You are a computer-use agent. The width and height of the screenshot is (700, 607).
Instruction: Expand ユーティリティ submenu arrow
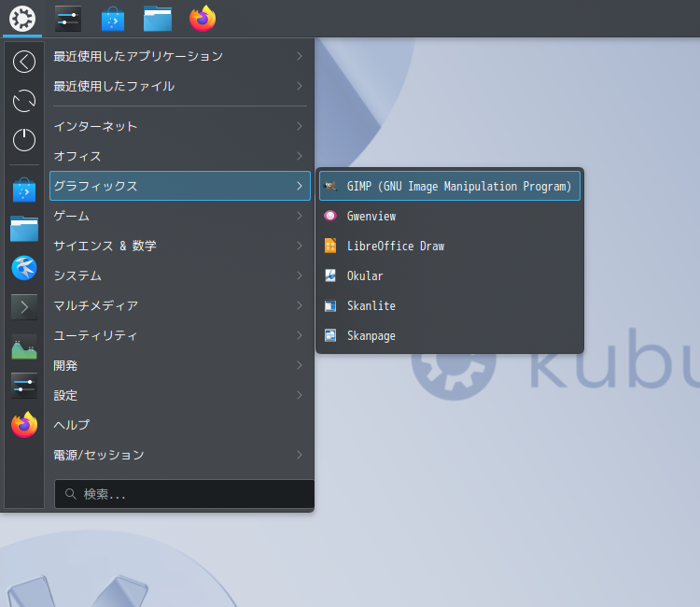pos(300,335)
